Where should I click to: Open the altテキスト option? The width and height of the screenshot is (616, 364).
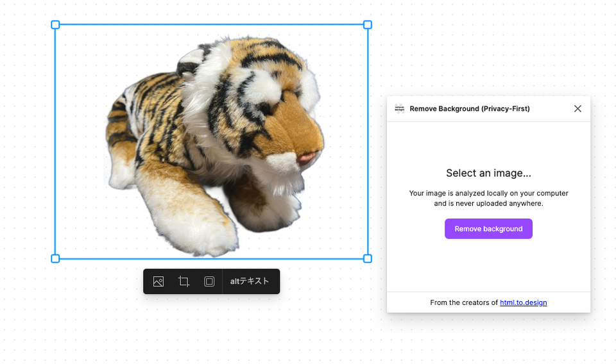tap(250, 281)
